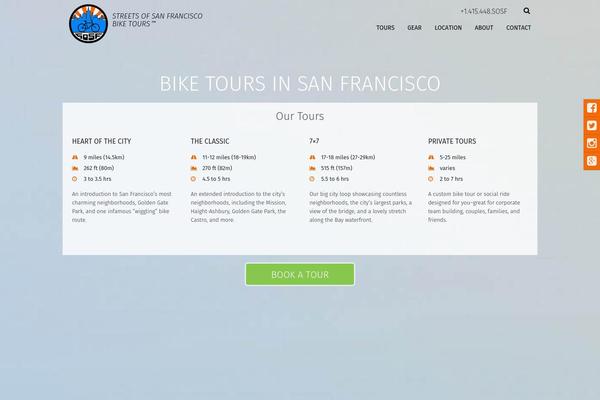This screenshot has height=400, width=600.
Task: Click elevation icon beside 262 ft (80m)
Action: [75, 168]
